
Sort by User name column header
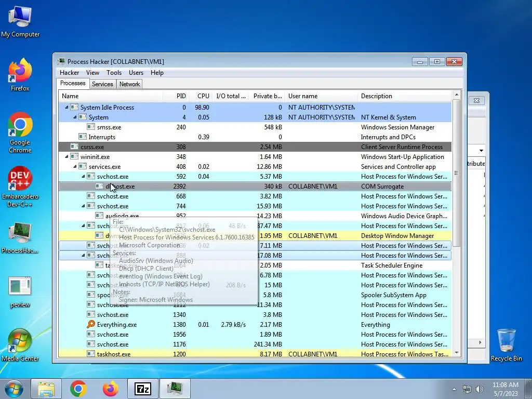pos(321,96)
